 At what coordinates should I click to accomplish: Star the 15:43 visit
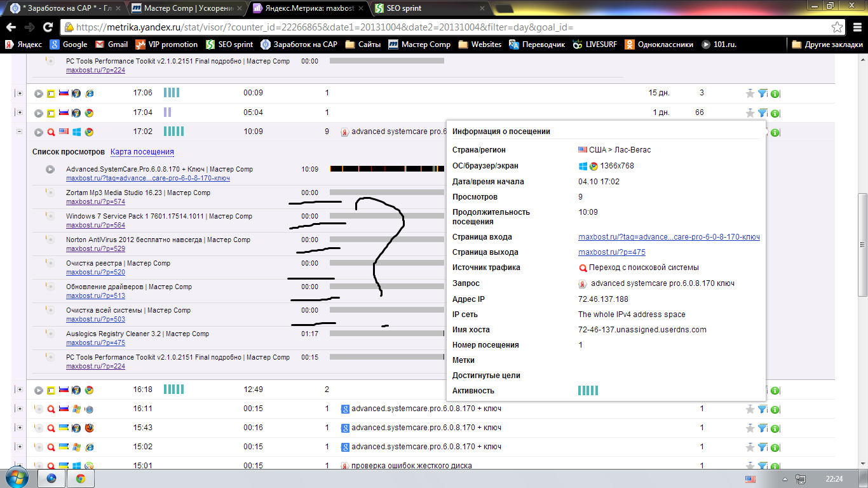(x=750, y=428)
